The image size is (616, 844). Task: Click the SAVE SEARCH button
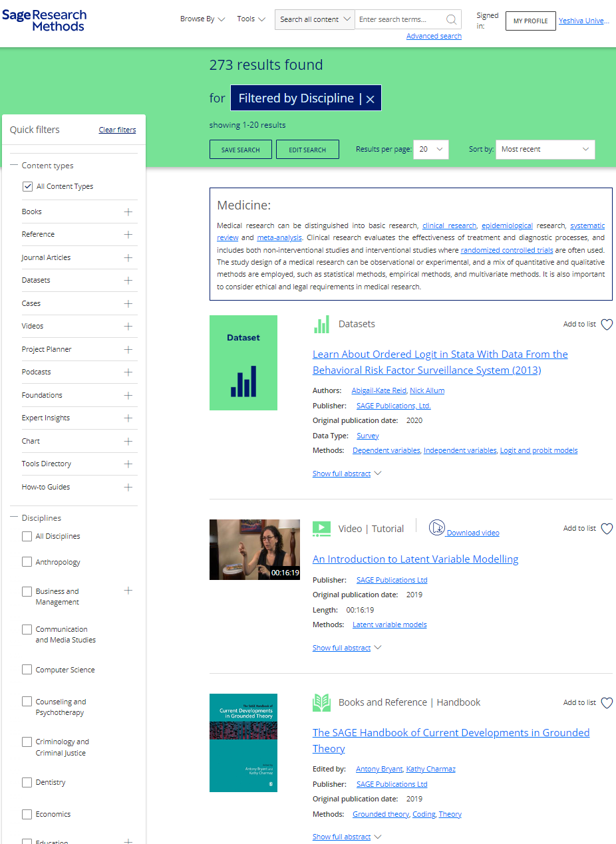coord(240,150)
